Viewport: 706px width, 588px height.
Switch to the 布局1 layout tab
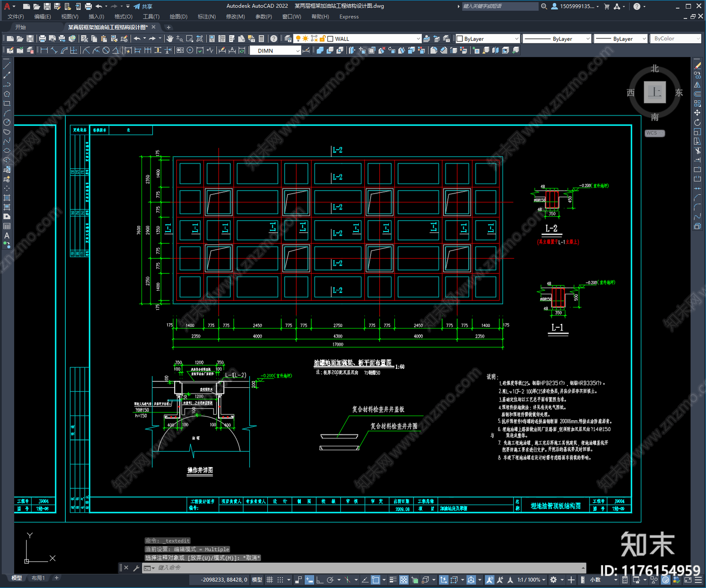coord(38,578)
